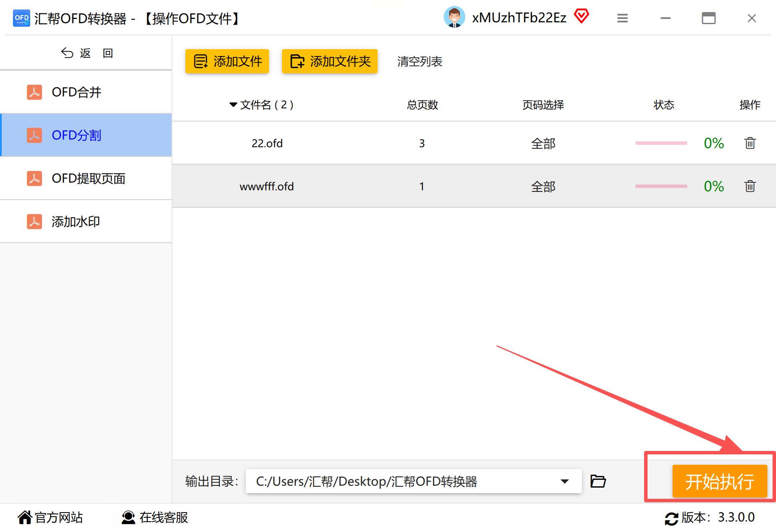
Task: Open online customer service
Action: coord(155,517)
